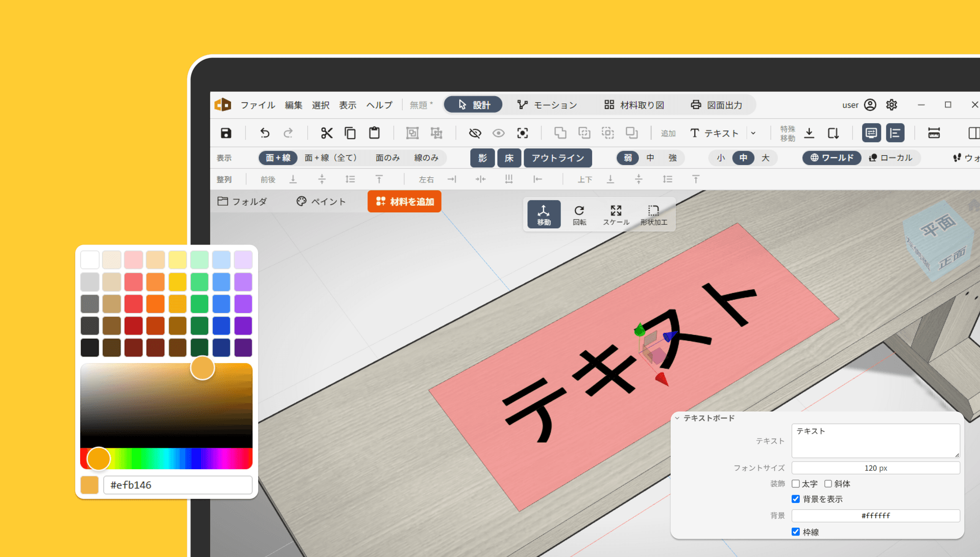Screen dimensions: 980x557
Task: Uncheck 背景を表示 checkbox
Action: (796, 499)
